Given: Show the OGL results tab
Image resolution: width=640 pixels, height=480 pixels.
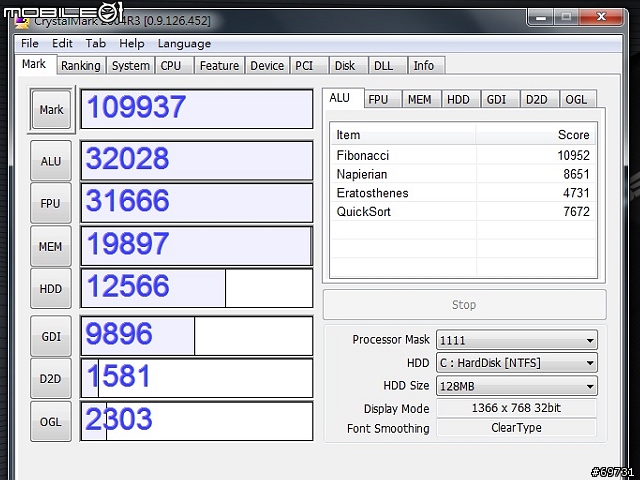Looking at the screenshot, I should (x=576, y=99).
